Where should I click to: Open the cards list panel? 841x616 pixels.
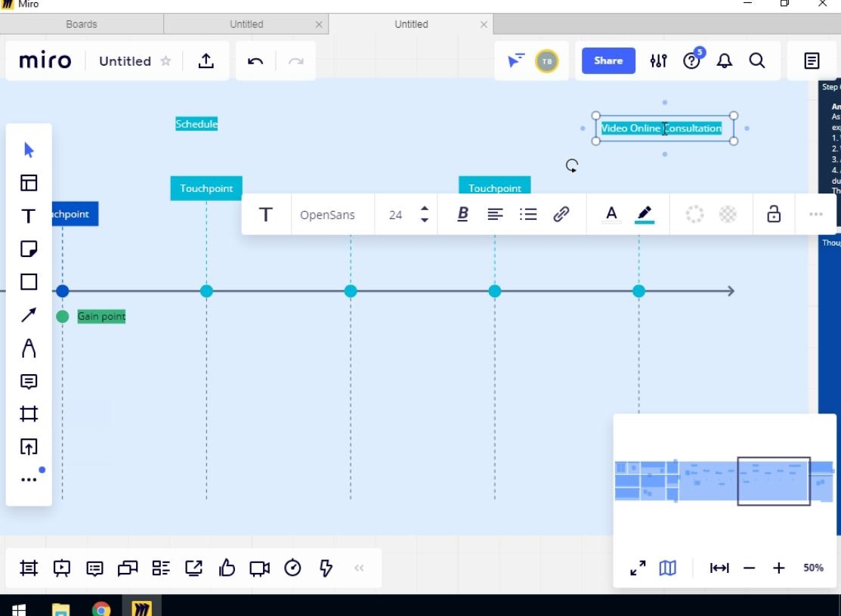pyautogui.click(x=161, y=568)
